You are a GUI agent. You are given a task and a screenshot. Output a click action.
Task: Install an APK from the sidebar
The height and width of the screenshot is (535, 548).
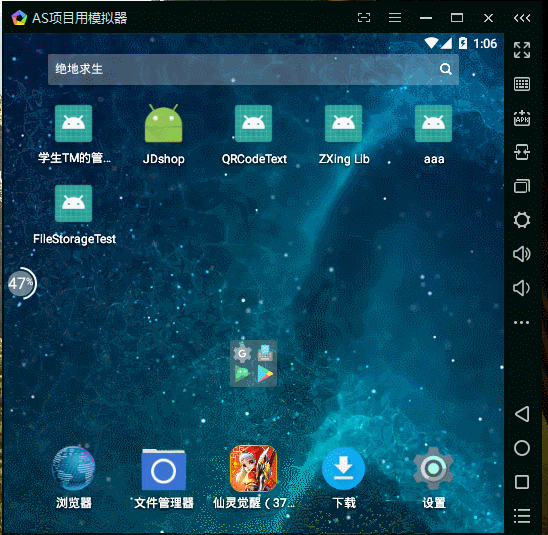(x=522, y=118)
